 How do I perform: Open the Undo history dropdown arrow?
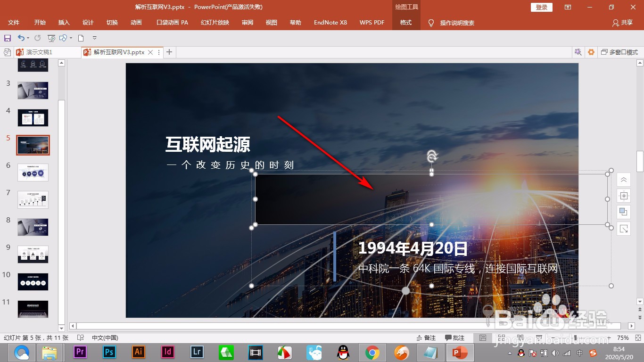pyautogui.click(x=27, y=38)
